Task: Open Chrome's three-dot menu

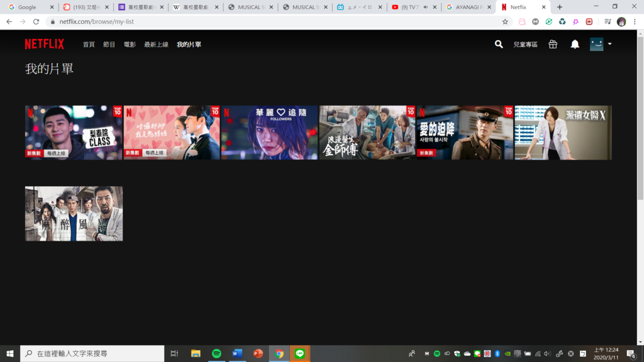Action: 635,22
